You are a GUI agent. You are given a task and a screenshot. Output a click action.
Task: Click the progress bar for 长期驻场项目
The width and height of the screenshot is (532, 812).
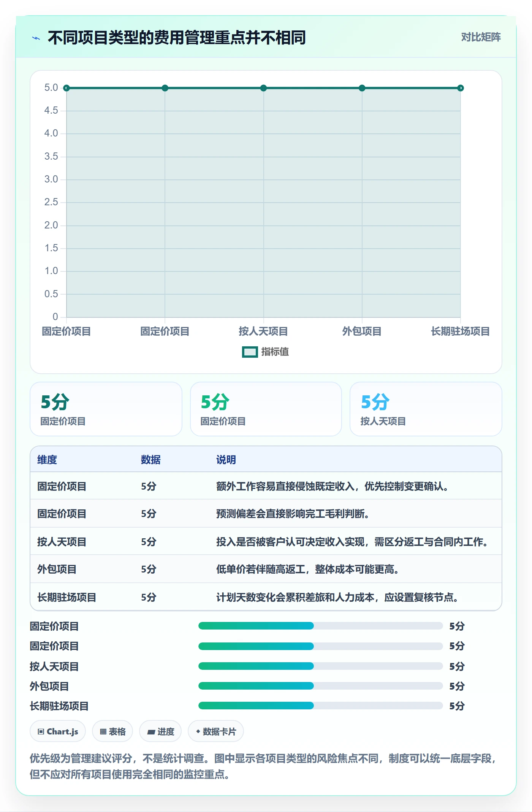pyautogui.click(x=320, y=706)
